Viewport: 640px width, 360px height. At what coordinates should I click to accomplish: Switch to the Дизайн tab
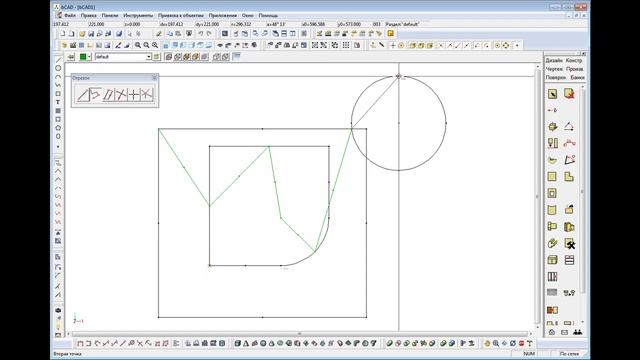[x=554, y=60]
